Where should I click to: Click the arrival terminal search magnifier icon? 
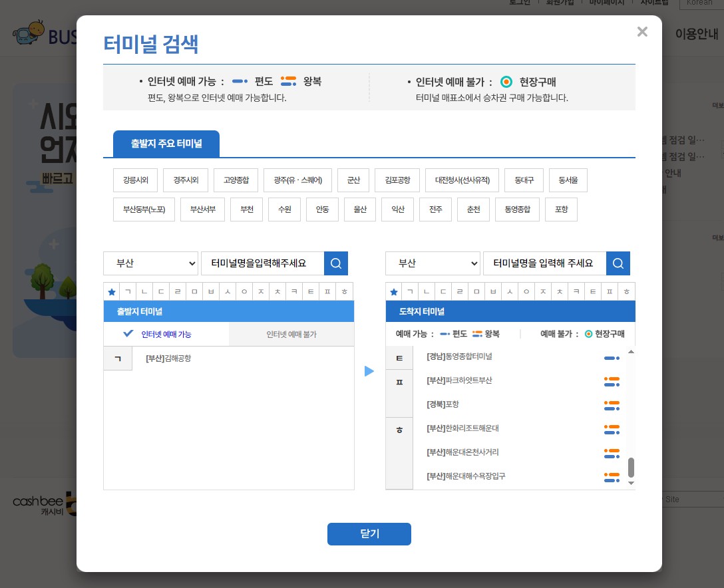(x=618, y=263)
